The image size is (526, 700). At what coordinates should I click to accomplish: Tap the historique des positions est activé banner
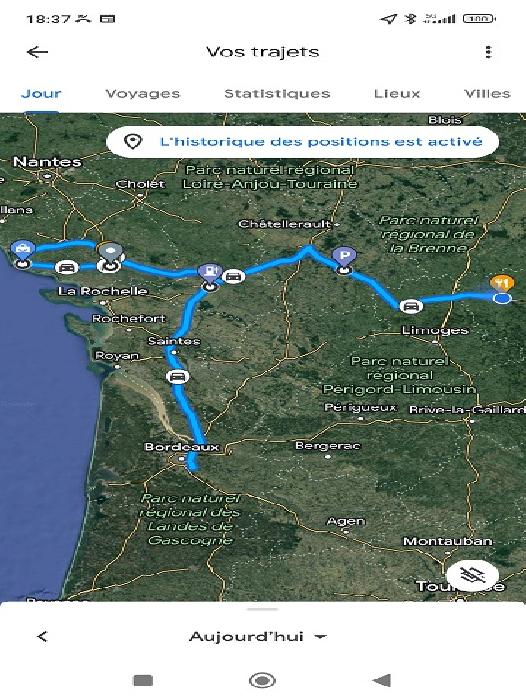pyautogui.click(x=302, y=142)
